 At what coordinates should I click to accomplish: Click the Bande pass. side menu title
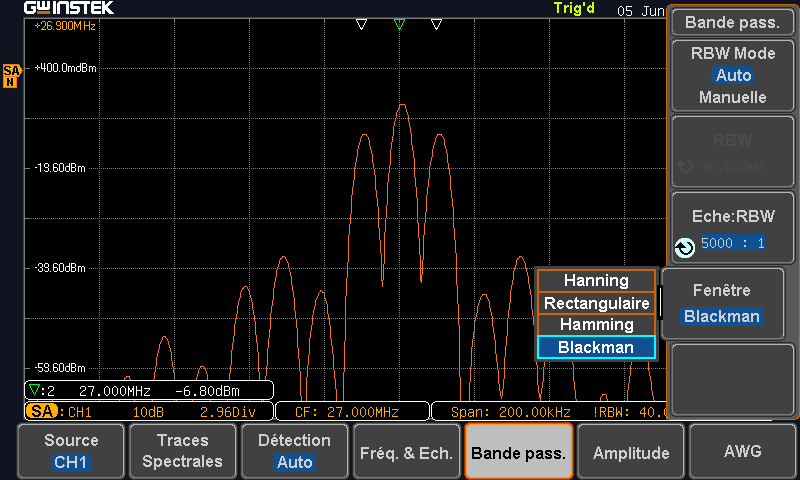tap(733, 22)
